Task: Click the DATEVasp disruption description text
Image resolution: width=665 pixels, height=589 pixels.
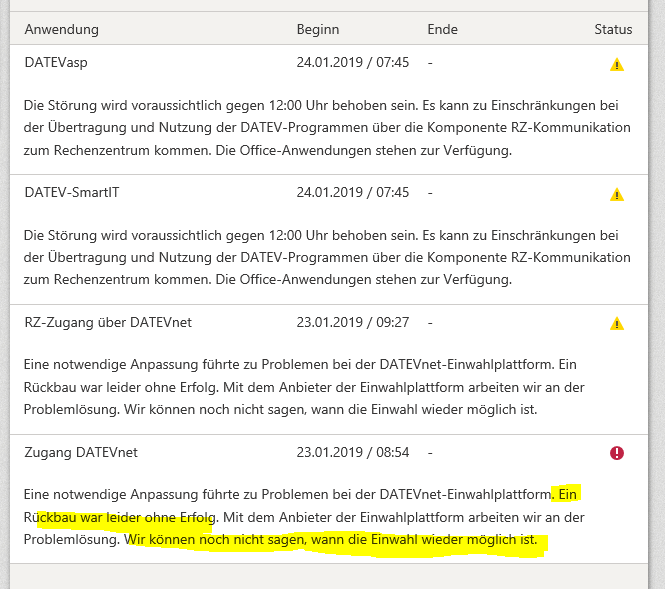Action: [x=327, y=127]
